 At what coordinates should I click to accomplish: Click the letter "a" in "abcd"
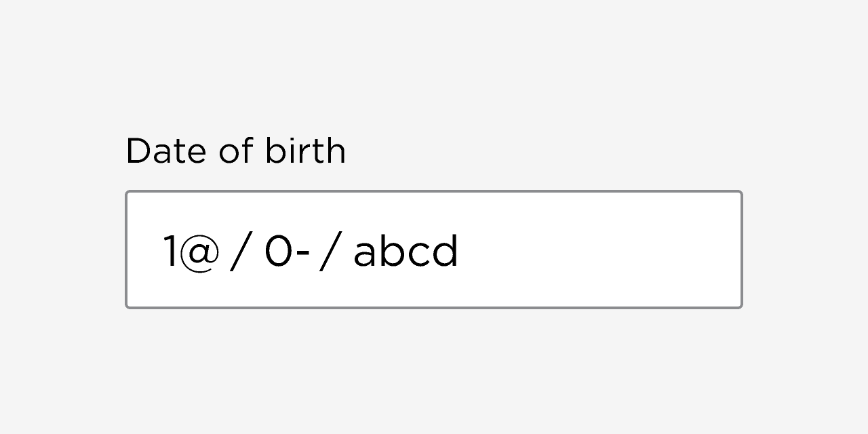click(364, 254)
